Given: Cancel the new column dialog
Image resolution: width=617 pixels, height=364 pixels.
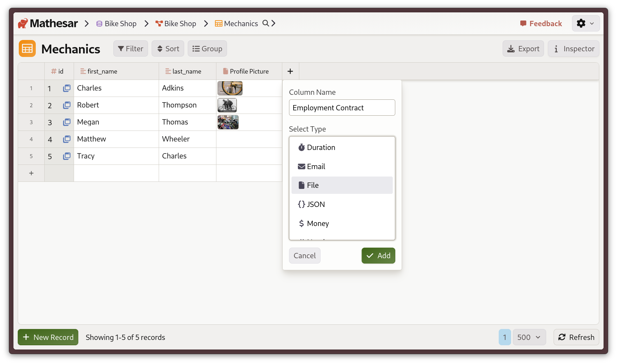Looking at the screenshot, I should click(x=305, y=256).
